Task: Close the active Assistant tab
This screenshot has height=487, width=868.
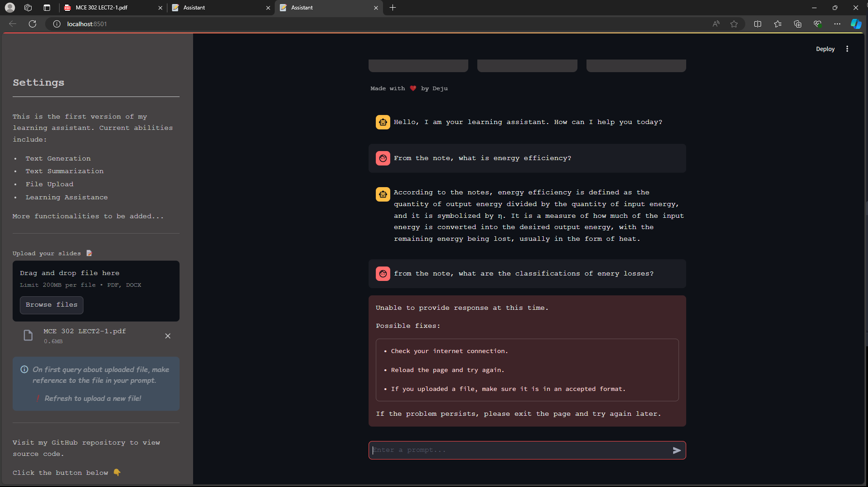Action: [x=376, y=8]
